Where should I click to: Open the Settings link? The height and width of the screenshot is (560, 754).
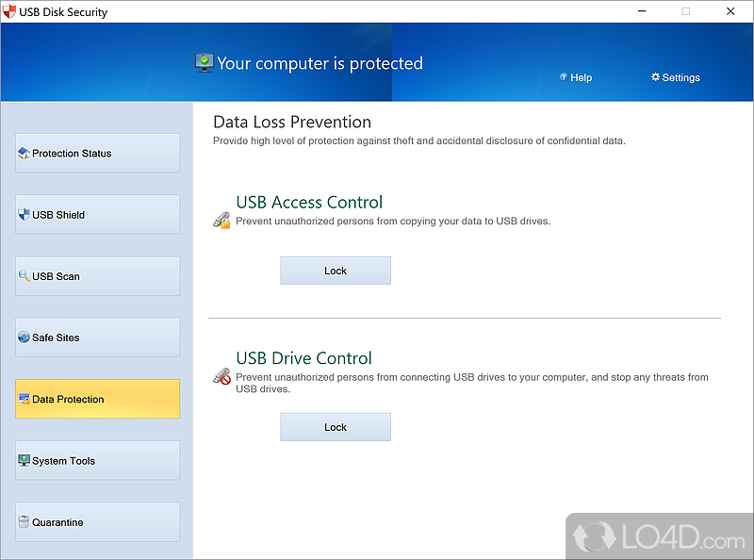click(676, 77)
